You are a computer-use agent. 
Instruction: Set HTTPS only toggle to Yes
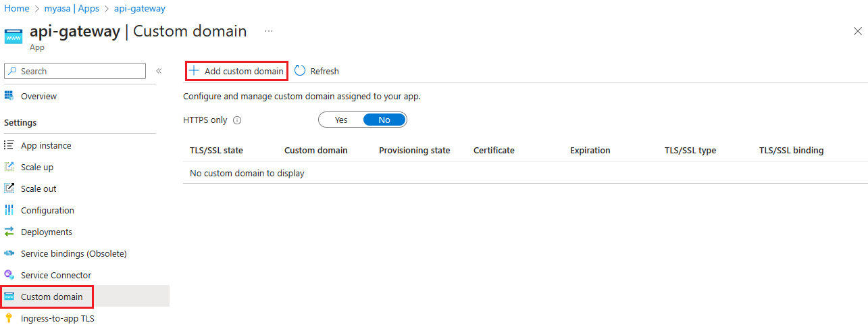coord(341,120)
